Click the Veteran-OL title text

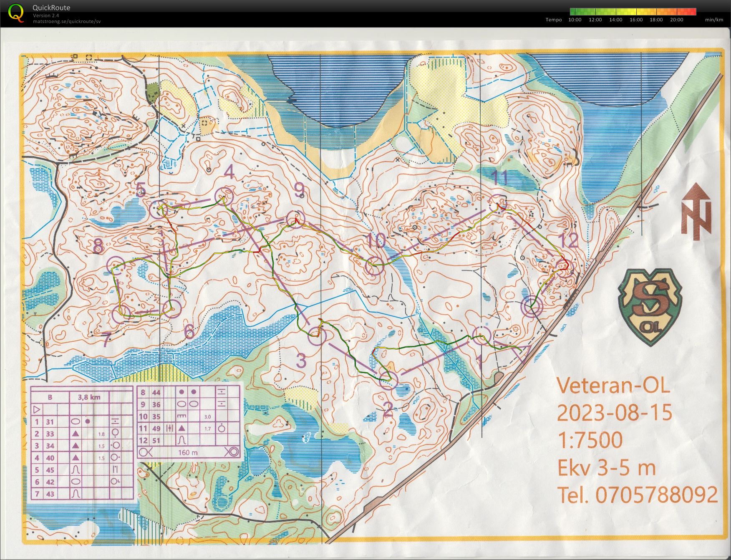pyautogui.click(x=613, y=386)
